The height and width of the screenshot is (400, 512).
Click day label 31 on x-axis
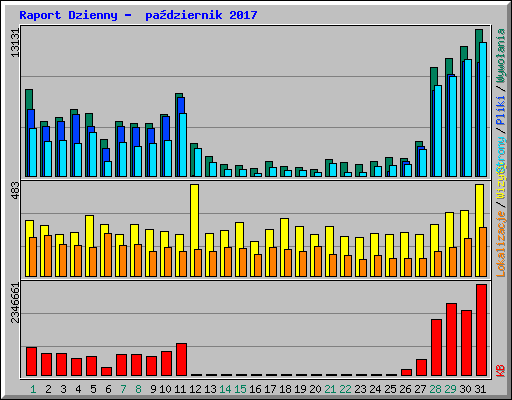[x=480, y=389]
